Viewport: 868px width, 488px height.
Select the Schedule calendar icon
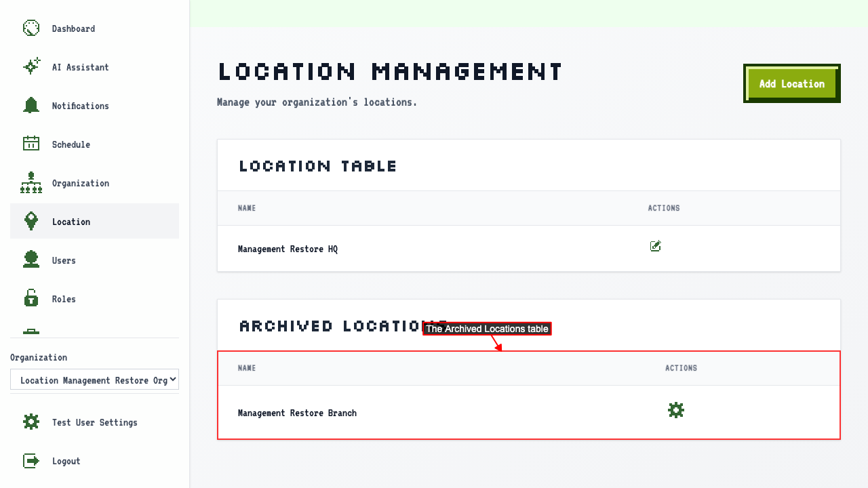click(x=31, y=144)
